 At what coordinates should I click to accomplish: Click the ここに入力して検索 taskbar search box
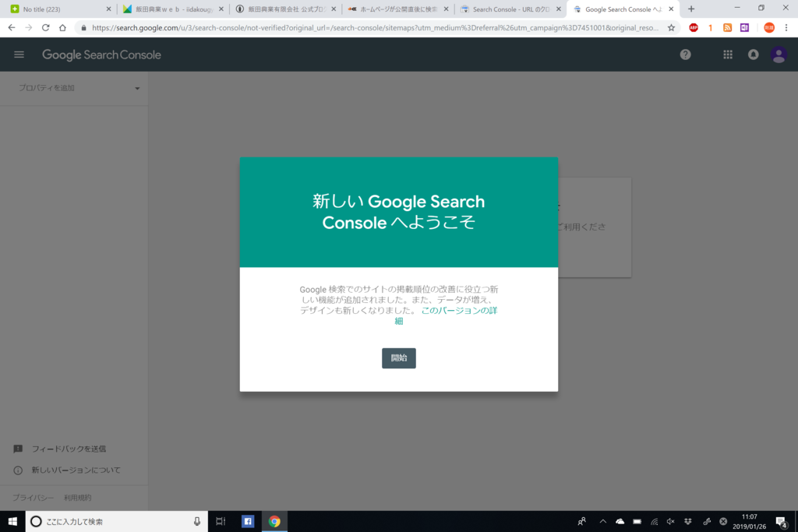117,521
